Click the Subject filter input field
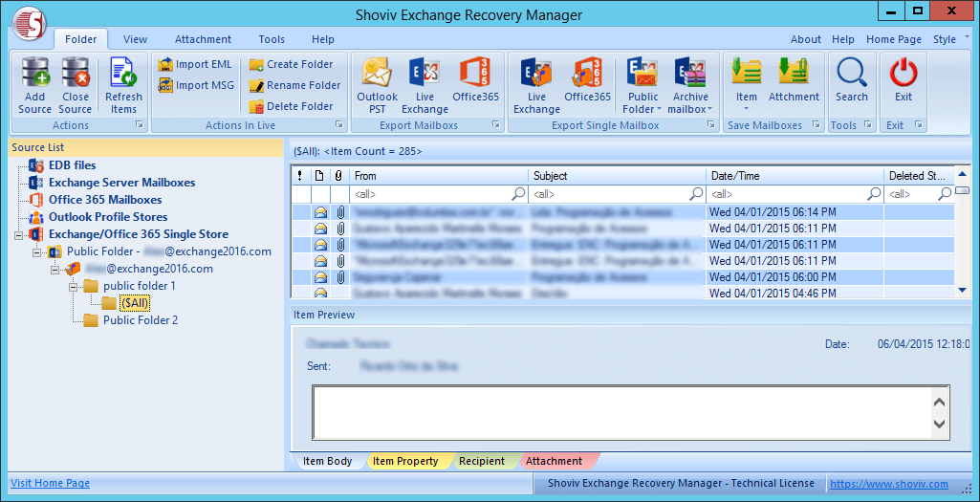The image size is (980, 502). [618, 194]
